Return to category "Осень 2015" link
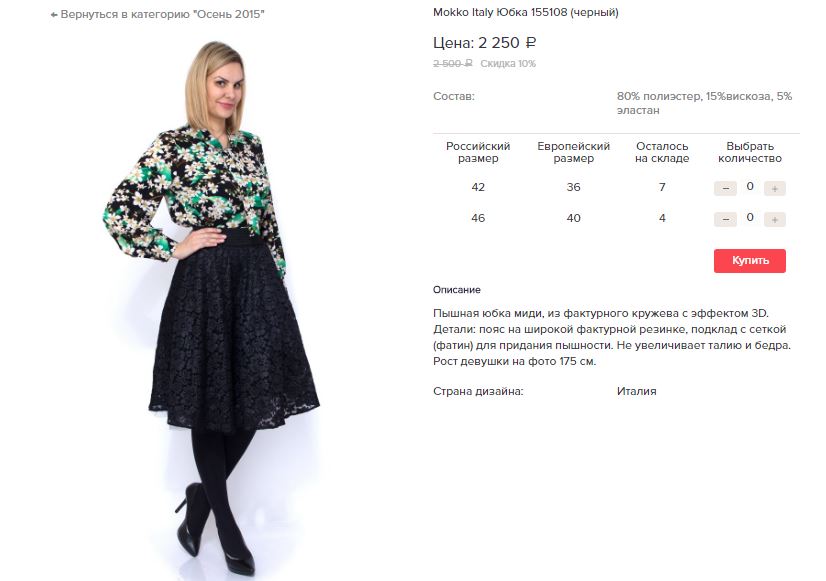The image size is (826, 581). click(157, 14)
